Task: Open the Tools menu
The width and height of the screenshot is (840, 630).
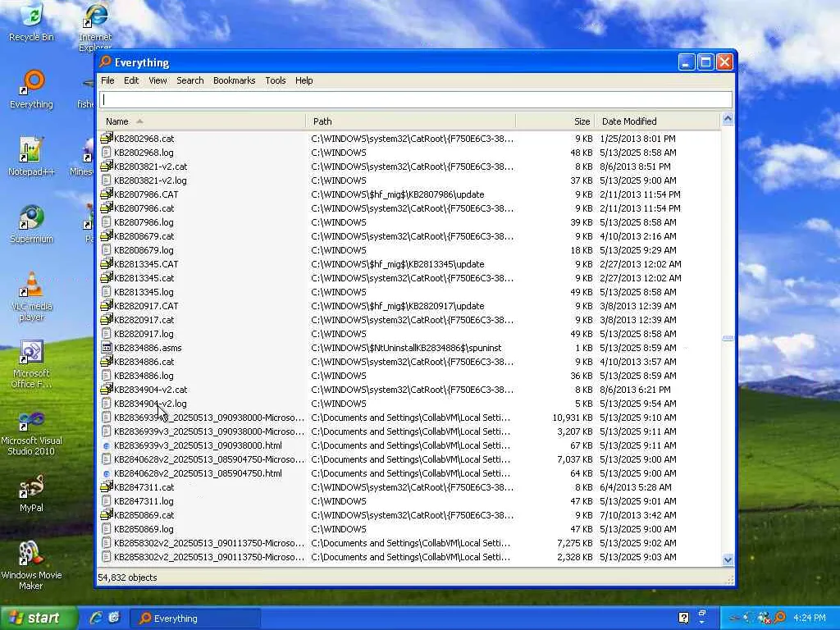Action: (276, 80)
